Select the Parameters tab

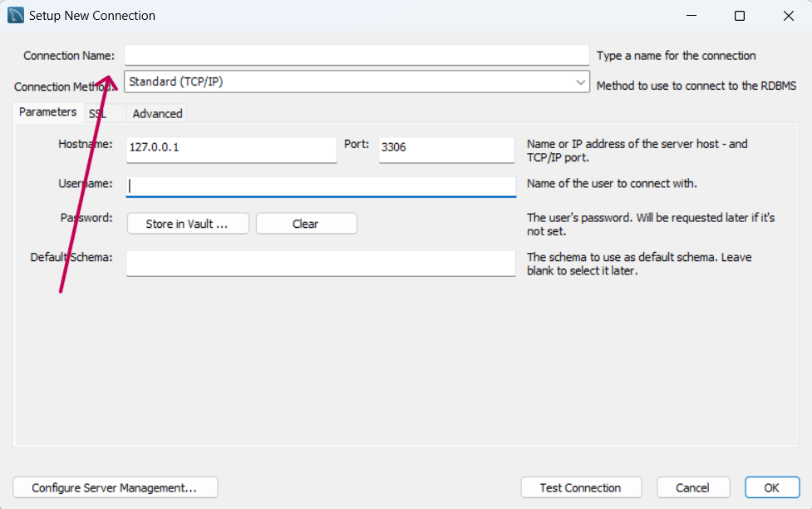point(48,112)
